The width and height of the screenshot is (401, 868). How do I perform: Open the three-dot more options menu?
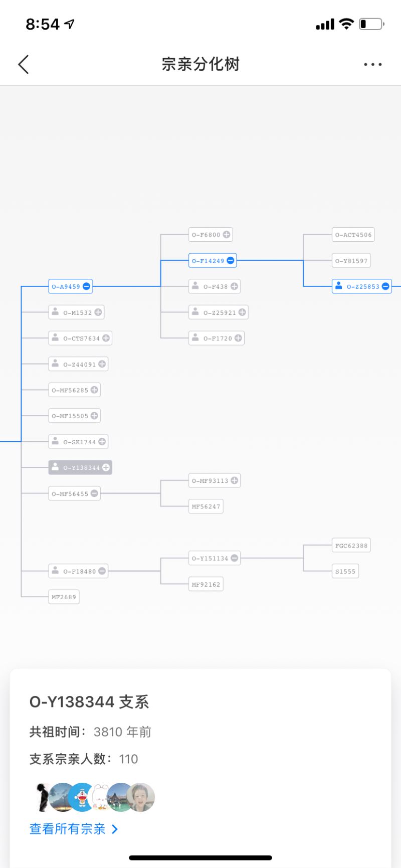(x=372, y=65)
